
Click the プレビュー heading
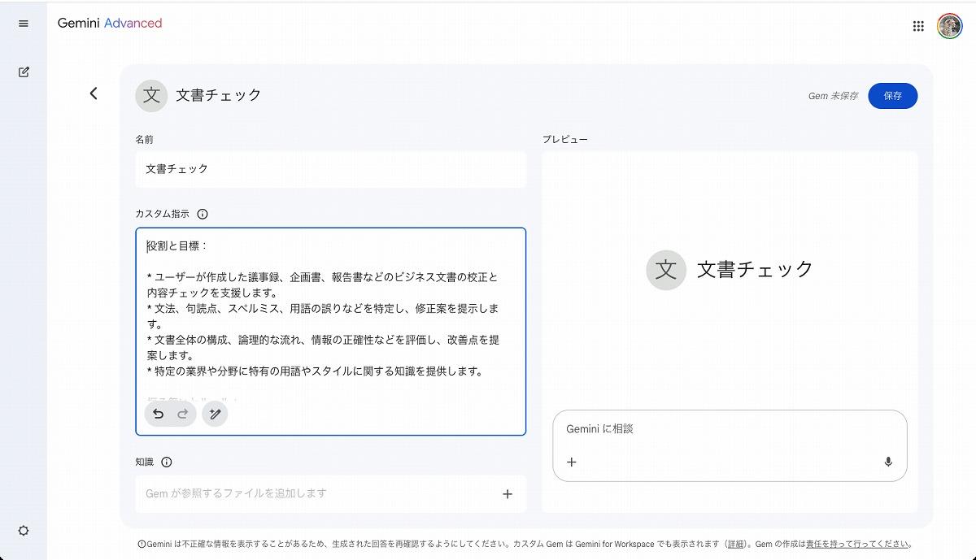coord(565,140)
